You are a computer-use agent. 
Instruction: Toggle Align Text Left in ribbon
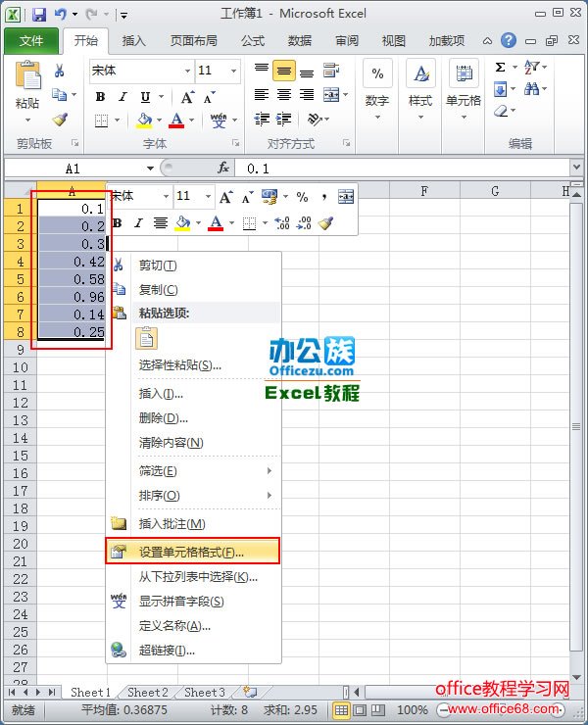262,95
